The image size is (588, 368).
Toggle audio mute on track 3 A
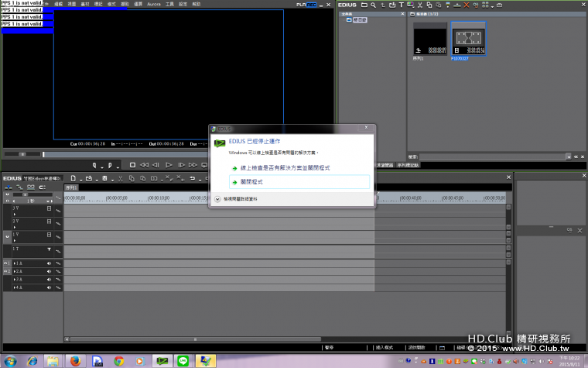coord(49,280)
